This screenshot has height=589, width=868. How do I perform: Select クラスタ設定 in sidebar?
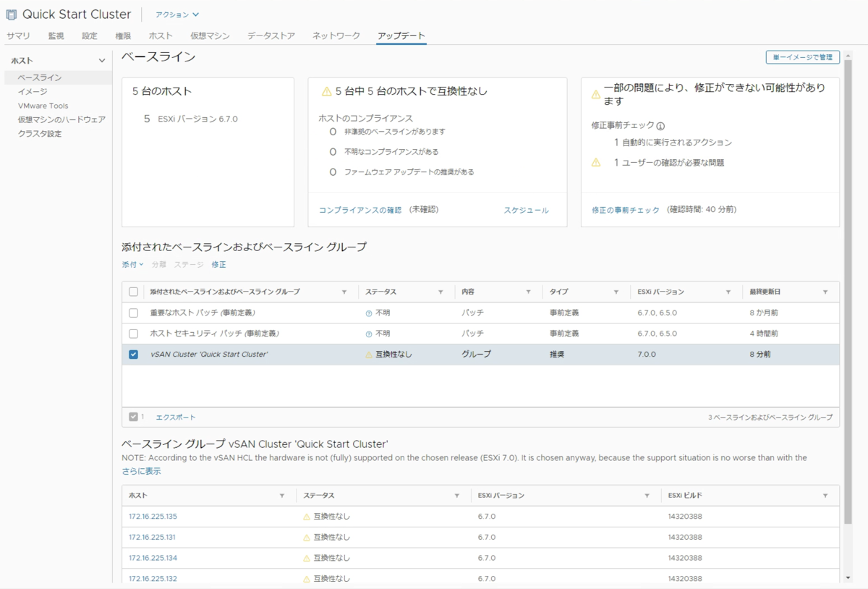[40, 134]
